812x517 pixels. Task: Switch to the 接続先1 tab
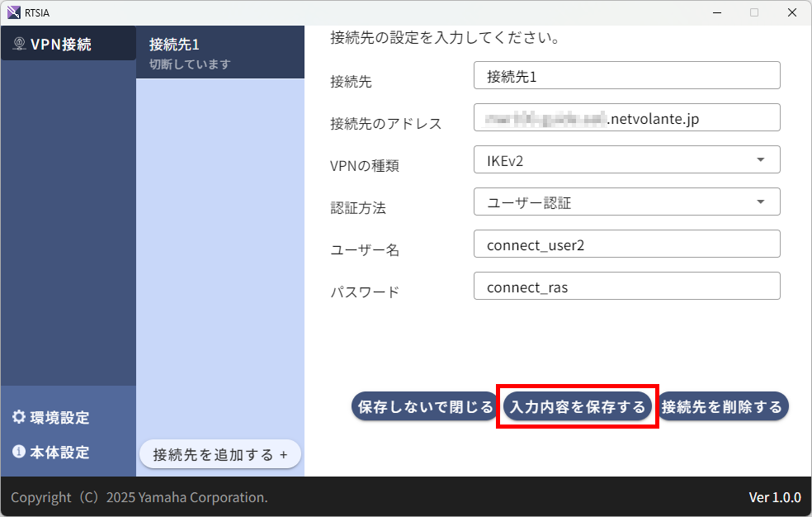coord(220,52)
